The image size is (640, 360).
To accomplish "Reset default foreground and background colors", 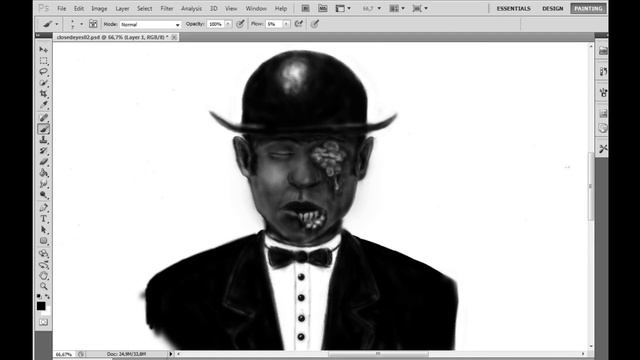I will (39, 297).
